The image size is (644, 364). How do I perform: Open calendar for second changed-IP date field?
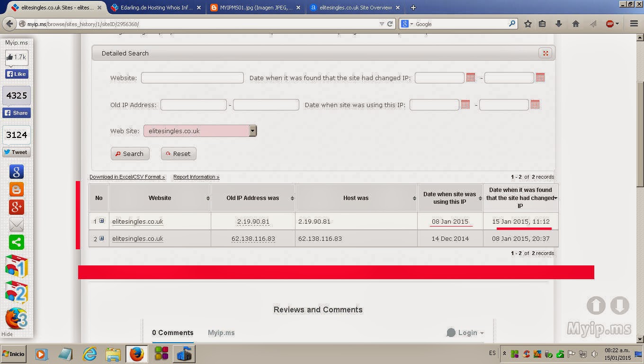click(540, 77)
